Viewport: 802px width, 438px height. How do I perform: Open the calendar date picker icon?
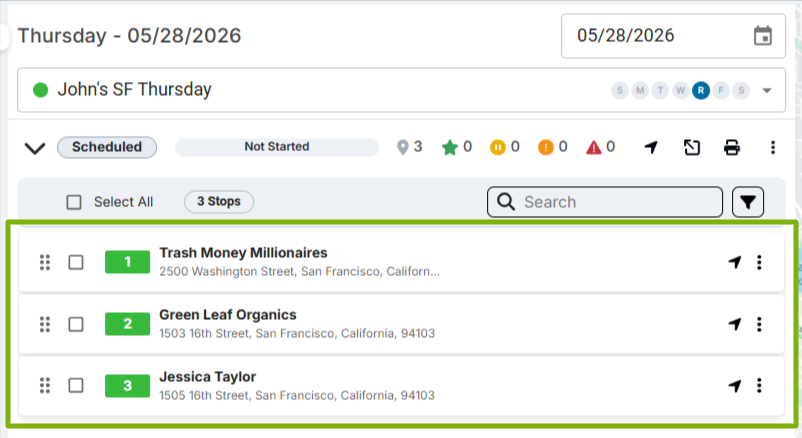pos(763,36)
